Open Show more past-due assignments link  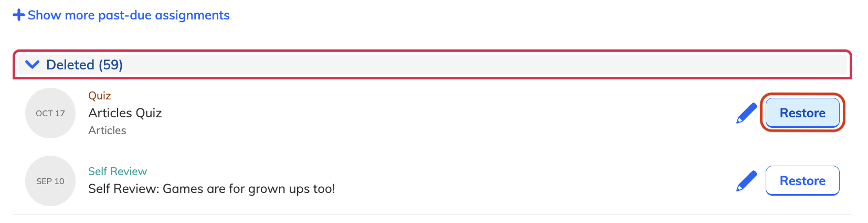click(121, 15)
